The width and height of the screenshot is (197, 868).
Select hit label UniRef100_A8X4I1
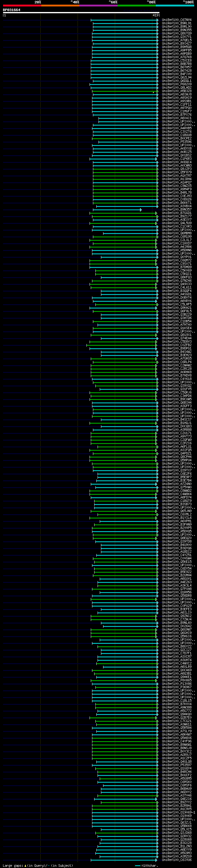176,118
